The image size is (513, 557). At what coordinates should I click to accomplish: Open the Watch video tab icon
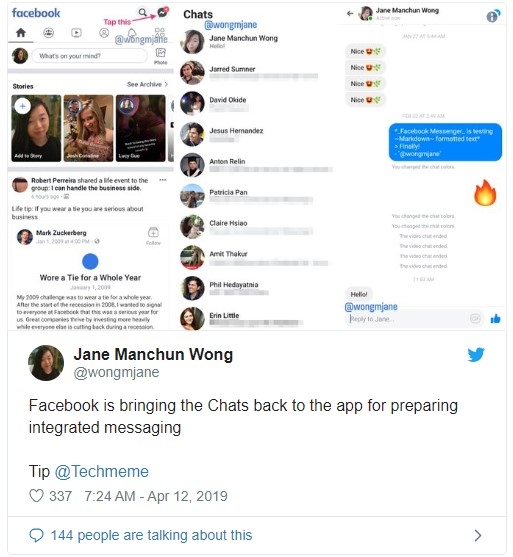(x=76, y=33)
